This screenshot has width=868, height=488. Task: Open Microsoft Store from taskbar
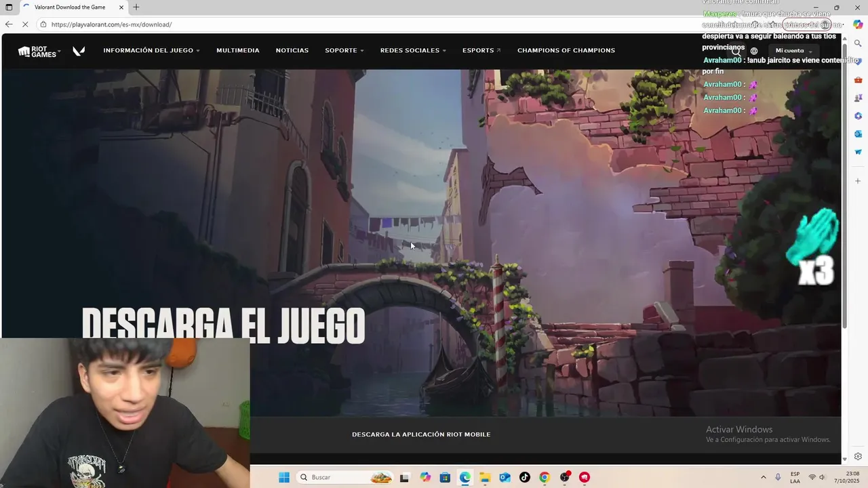coord(445,477)
